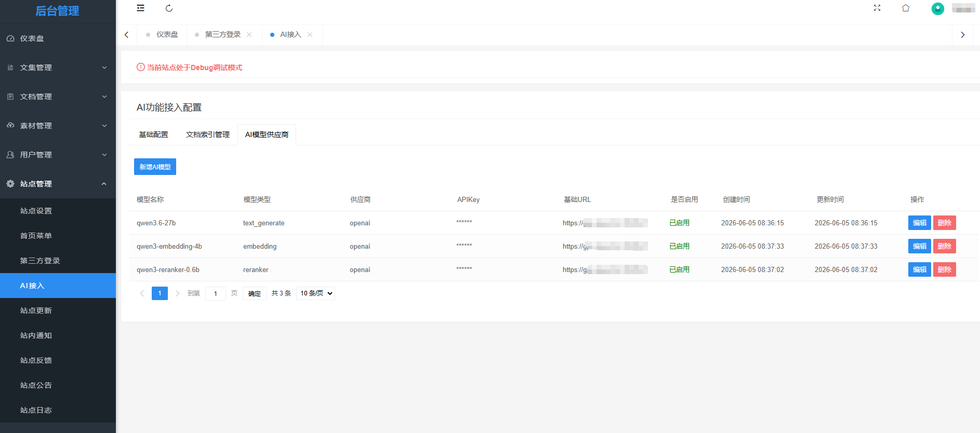980x433 pixels.
Task: Open the 基础配置 tab
Action: [153, 134]
